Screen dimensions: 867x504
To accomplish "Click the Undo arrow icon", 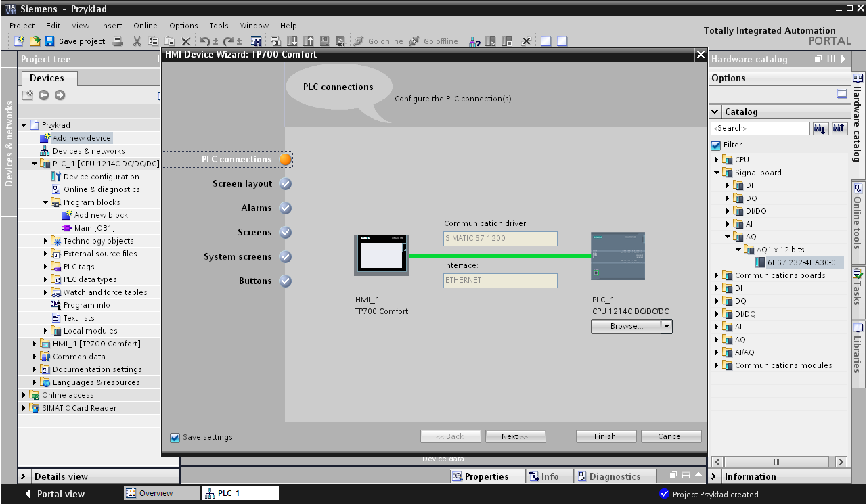I will pos(205,41).
